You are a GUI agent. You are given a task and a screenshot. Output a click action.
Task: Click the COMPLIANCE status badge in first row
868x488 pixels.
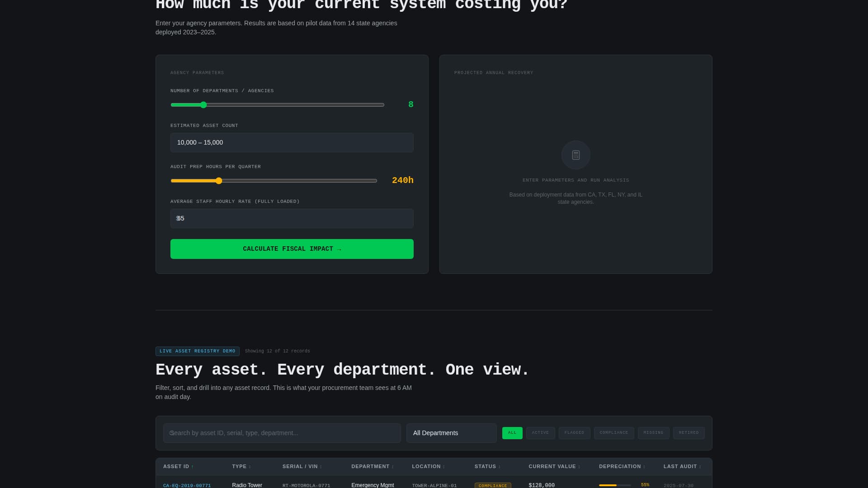point(493,485)
